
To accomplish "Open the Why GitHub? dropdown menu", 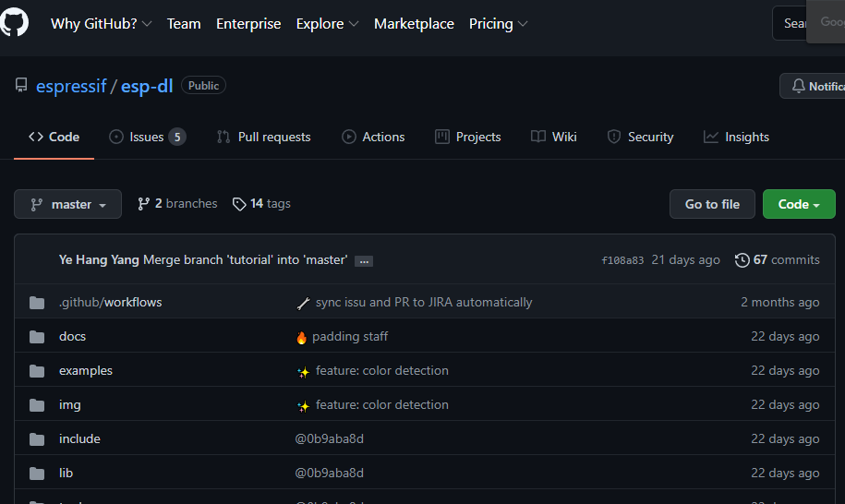I will [101, 24].
